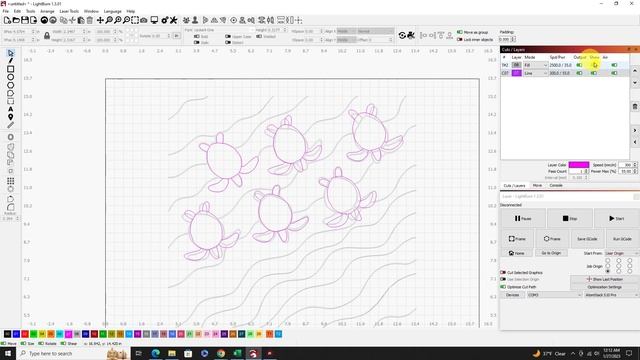Toggle Show for the Line layer

[593, 73]
